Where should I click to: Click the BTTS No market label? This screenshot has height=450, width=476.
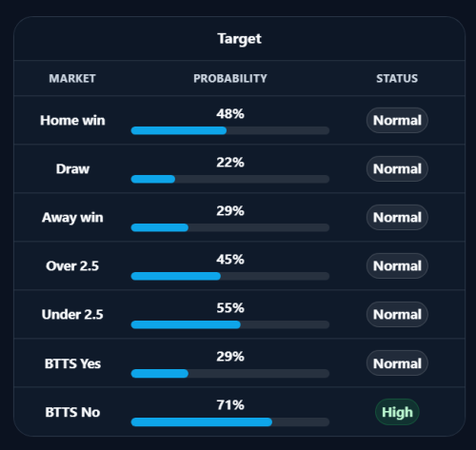[x=72, y=412]
